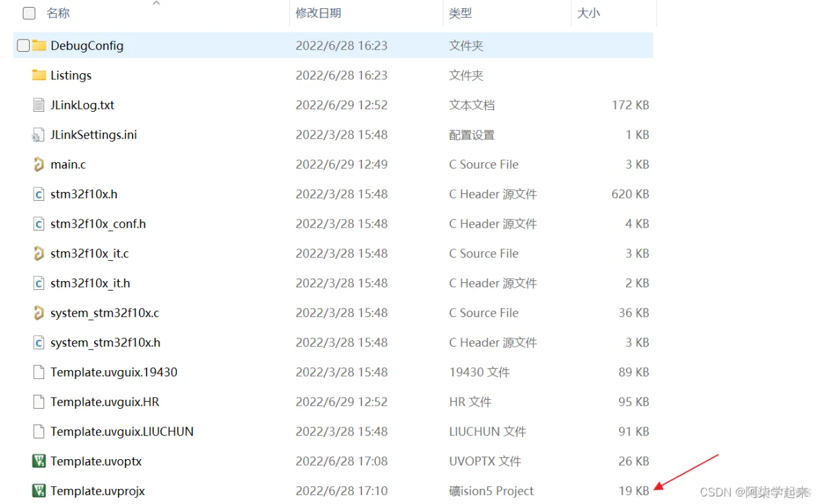Click the 文本文档 type of JLinkLog.txt
The image size is (818, 504).
pos(472,105)
